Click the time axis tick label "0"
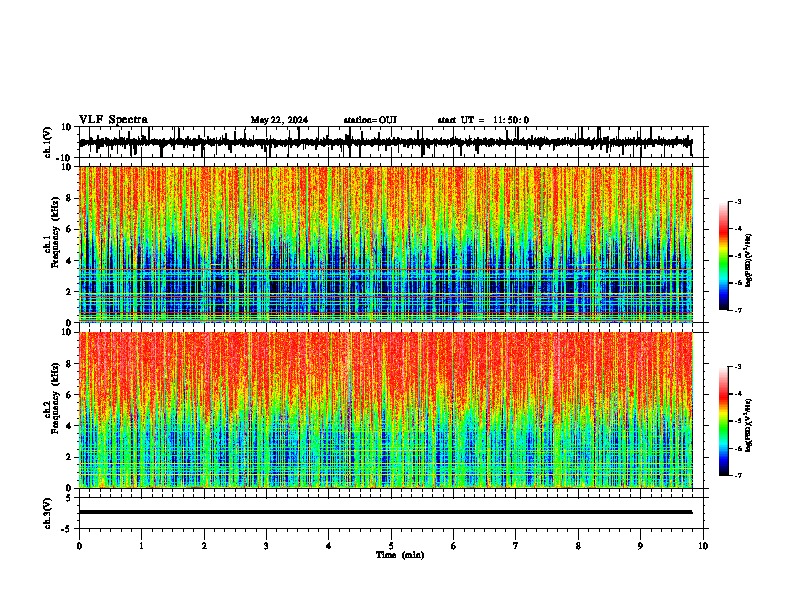 click(79, 546)
